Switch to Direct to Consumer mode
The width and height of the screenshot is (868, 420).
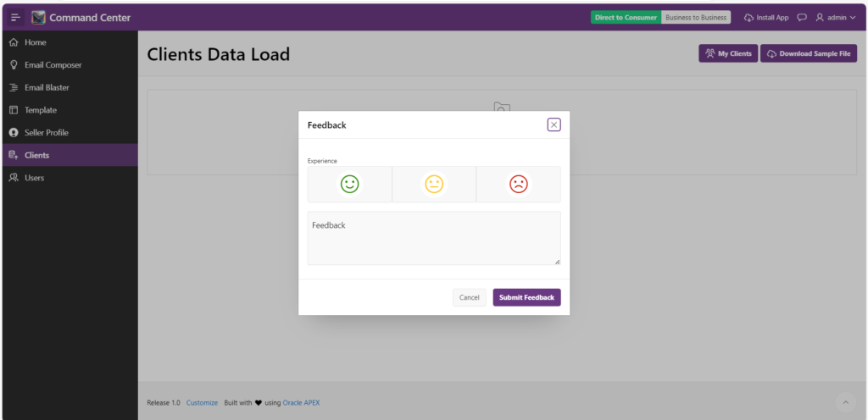[626, 17]
